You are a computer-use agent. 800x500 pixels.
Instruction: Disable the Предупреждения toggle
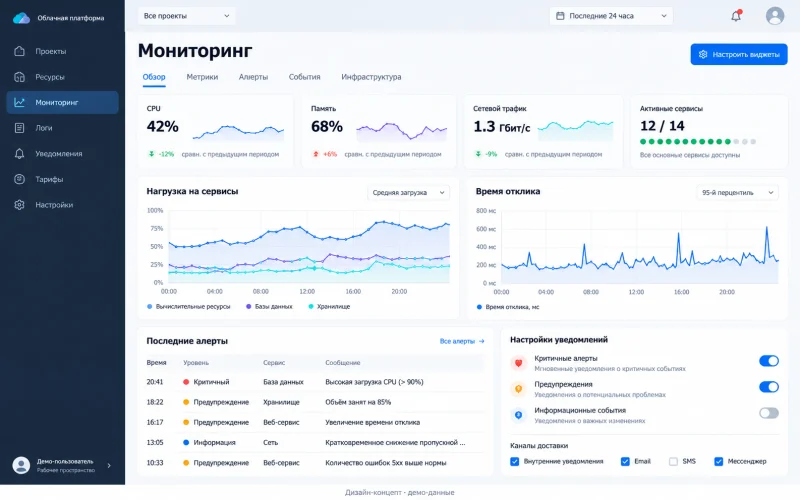click(x=769, y=387)
